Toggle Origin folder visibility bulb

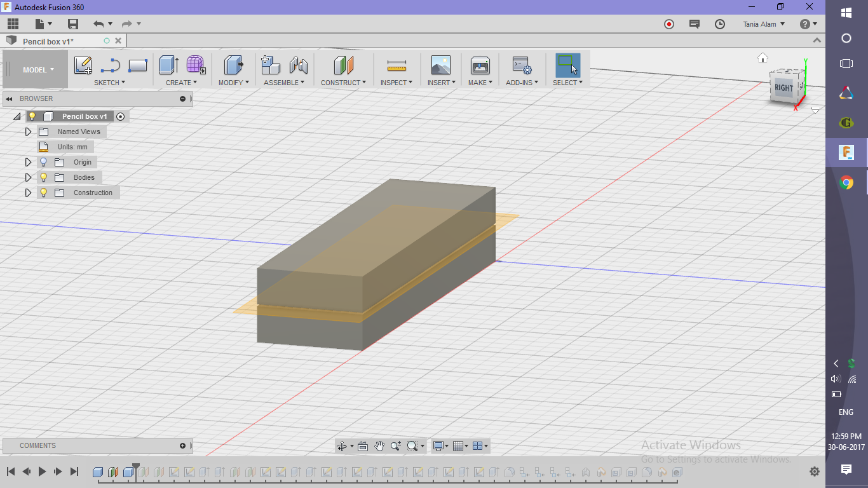click(44, 162)
